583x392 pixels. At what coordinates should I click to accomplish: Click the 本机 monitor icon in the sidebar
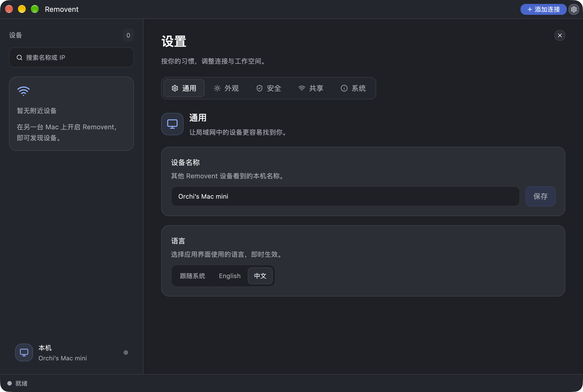coord(24,353)
